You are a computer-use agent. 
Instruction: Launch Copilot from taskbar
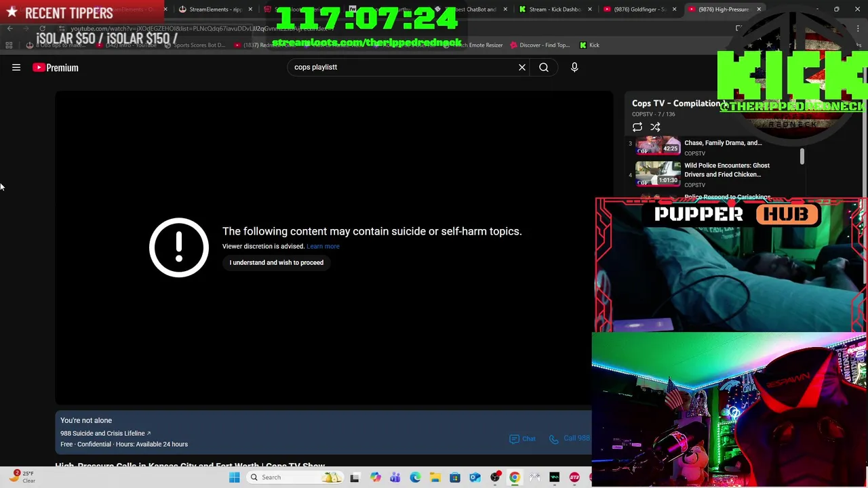click(x=375, y=477)
